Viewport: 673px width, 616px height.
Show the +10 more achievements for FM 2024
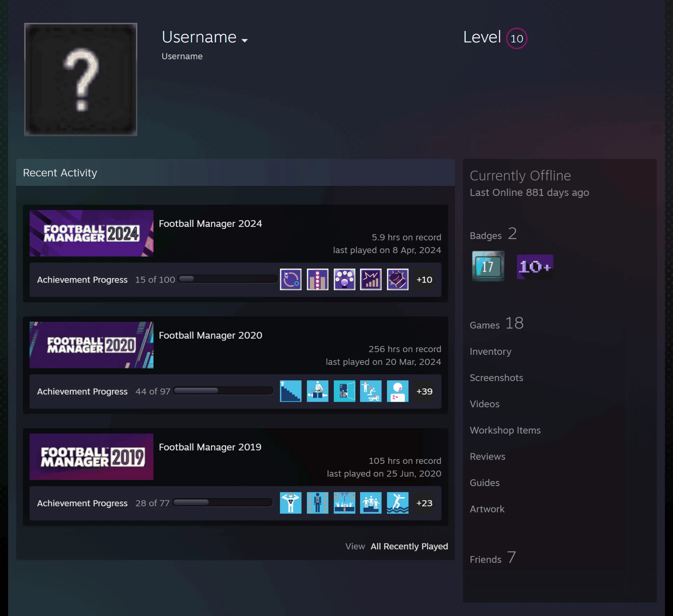[424, 279]
